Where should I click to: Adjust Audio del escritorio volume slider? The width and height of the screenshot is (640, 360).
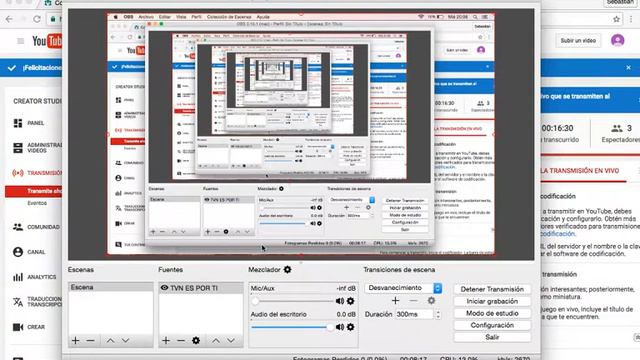point(292,327)
